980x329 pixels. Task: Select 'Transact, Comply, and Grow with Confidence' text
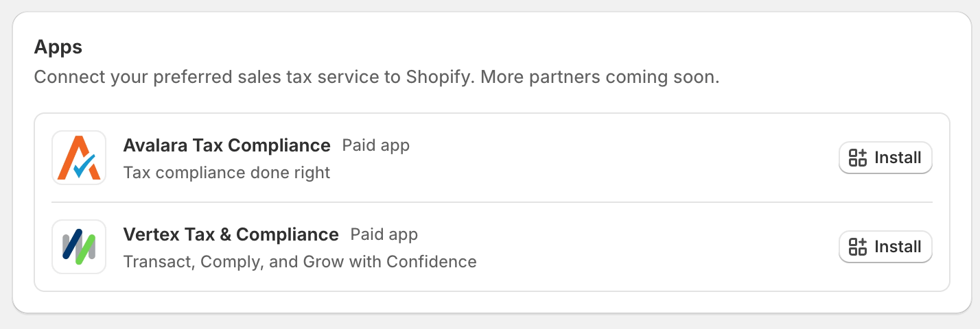click(x=299, y=262)
